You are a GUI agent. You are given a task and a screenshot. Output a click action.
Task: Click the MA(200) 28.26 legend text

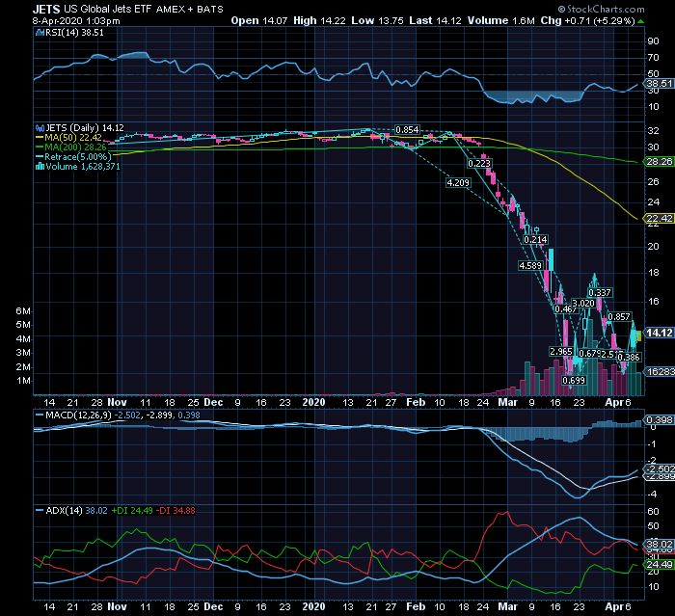click(75, 147)
